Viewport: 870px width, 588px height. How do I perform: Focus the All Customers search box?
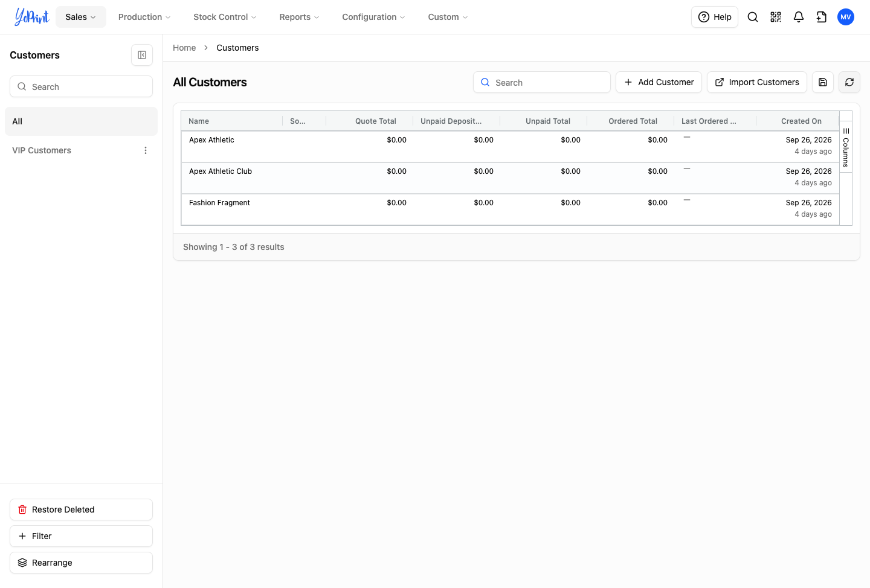542,82
